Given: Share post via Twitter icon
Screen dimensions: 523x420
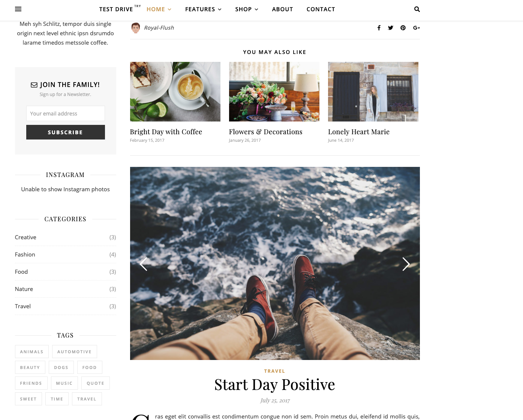Looking at the screenshot, I should (x=391, y=28).
